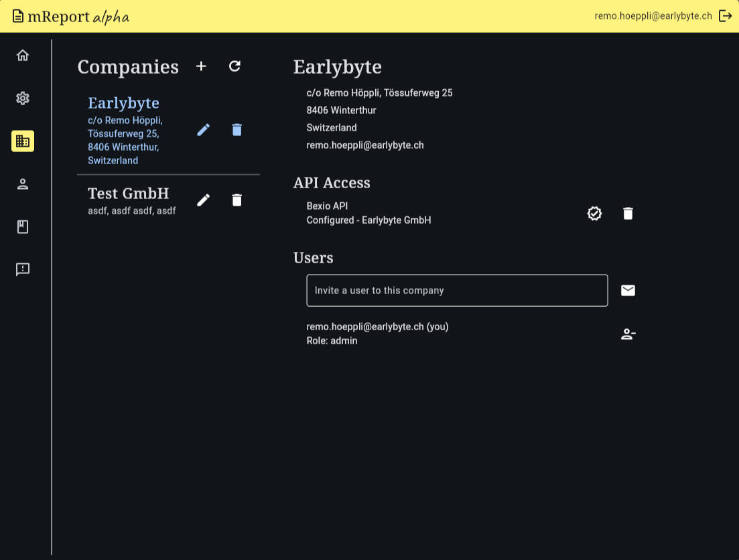Viewport: 739px width, 560px height.
Task: Select the Companies sidebar icon
Action: point(23,141)
